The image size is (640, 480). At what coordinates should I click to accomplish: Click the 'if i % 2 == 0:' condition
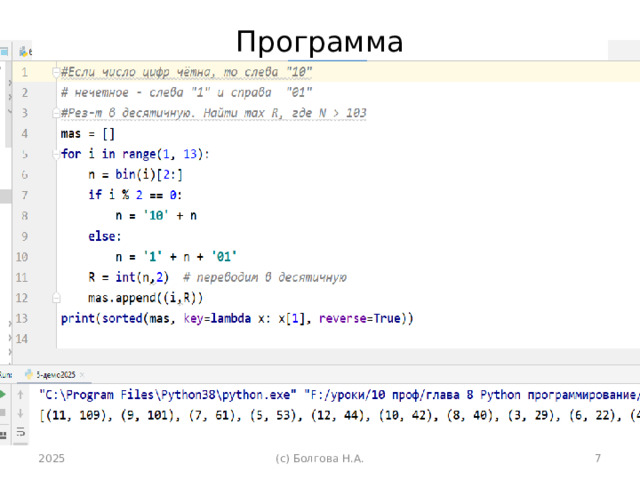pyautogui.click(x=135, y=195)
